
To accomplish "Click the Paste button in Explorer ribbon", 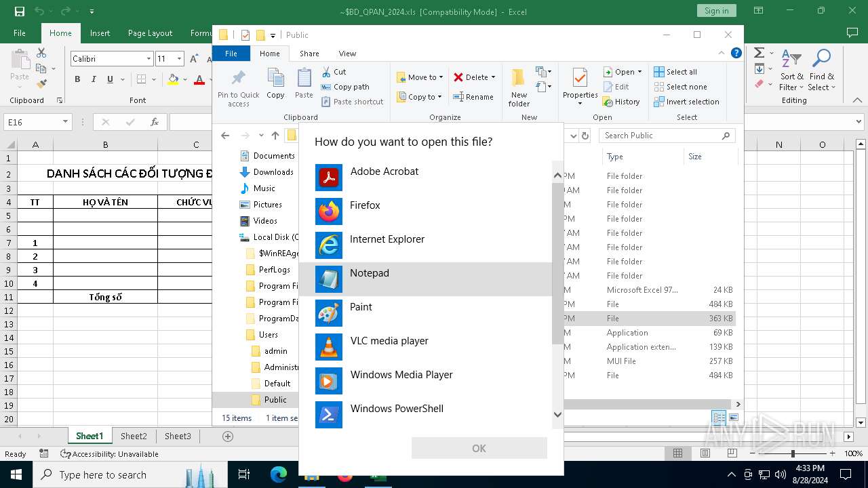I will tap(304, 84).
